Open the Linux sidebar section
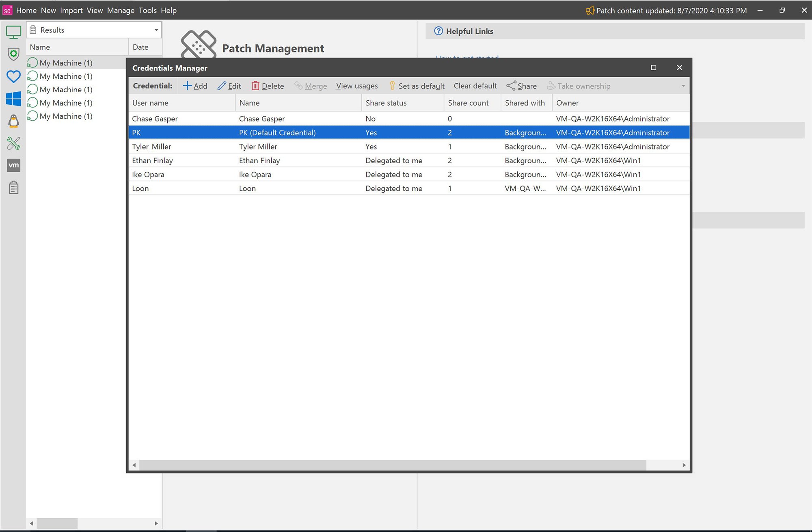The image size is (812, 532). pyautogui.click(x=13, y=121)
